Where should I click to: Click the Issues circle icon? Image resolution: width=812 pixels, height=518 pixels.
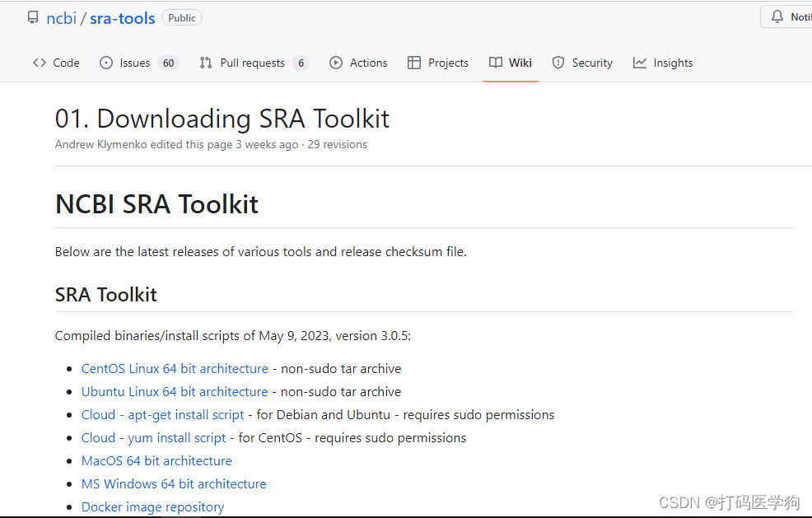tap(106, 63)
